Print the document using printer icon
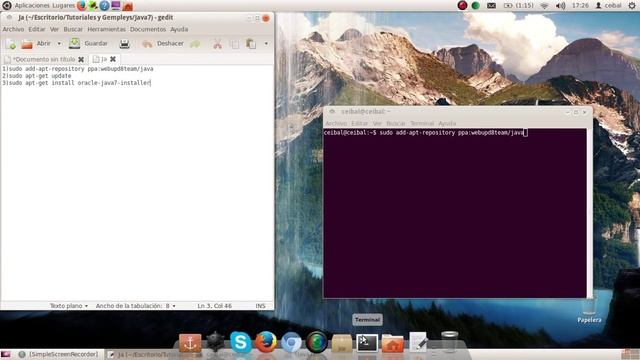The image size is (640, 360). [124, 44]
